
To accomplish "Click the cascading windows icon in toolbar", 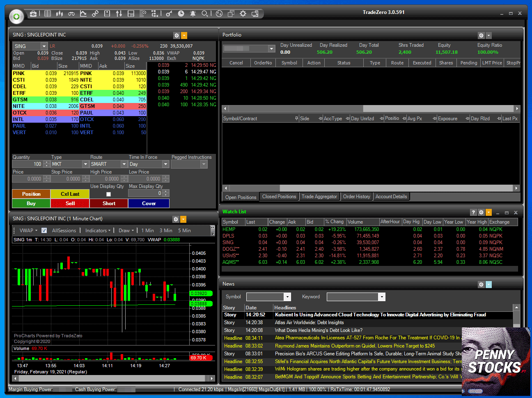I will tap(231, 14).
